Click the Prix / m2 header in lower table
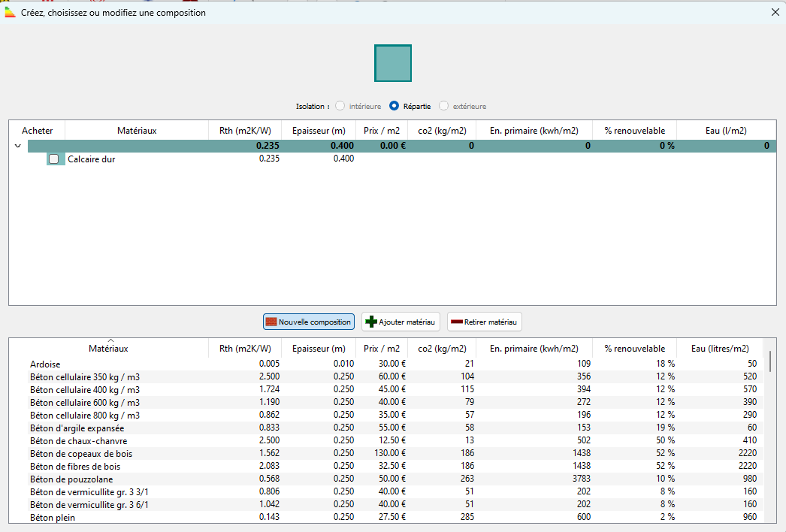Image resolution: width=786 pixels, height=532 pixels. (x=381, y=349)
